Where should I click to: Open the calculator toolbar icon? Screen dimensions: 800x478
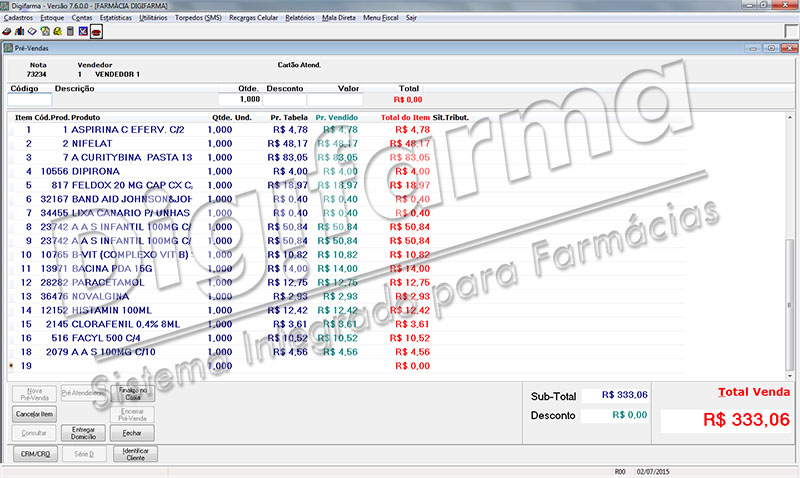[70, 32]
